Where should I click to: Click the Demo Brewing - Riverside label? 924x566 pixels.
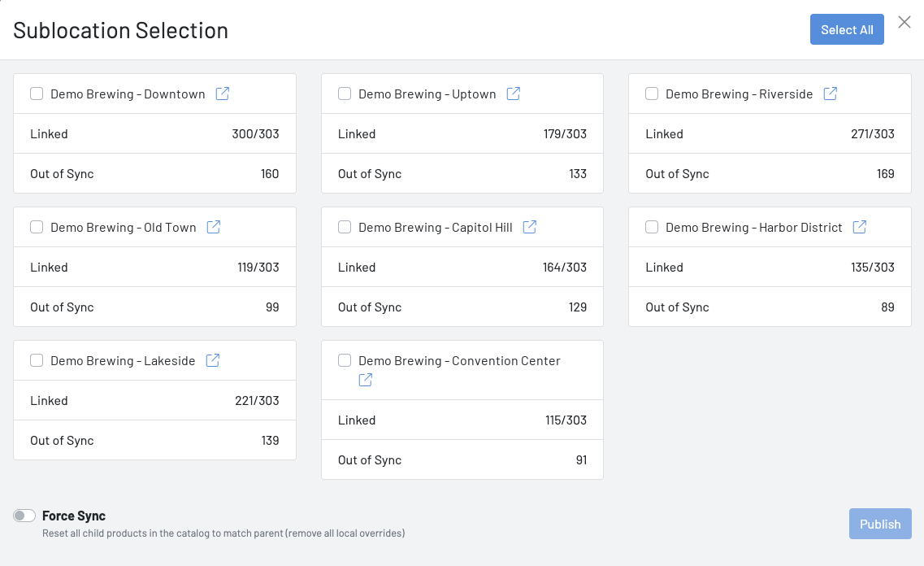coord(739,94)
